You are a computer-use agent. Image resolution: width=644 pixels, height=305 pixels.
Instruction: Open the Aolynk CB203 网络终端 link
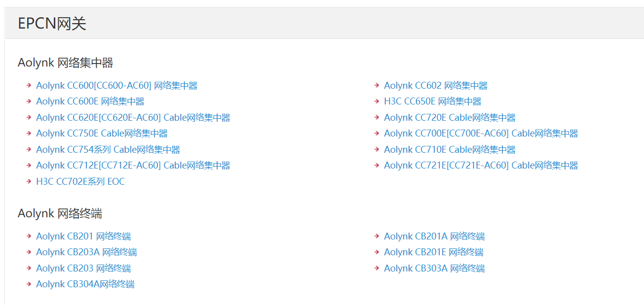83,269
